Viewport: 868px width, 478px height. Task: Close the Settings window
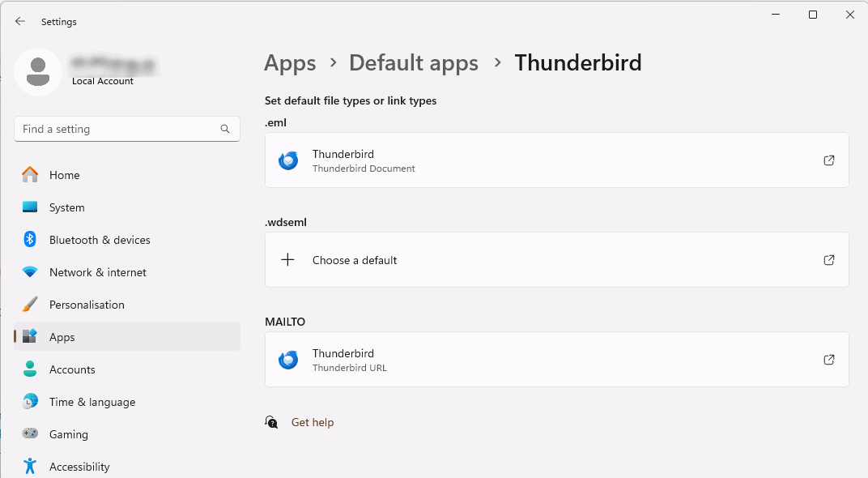[849, 15]
